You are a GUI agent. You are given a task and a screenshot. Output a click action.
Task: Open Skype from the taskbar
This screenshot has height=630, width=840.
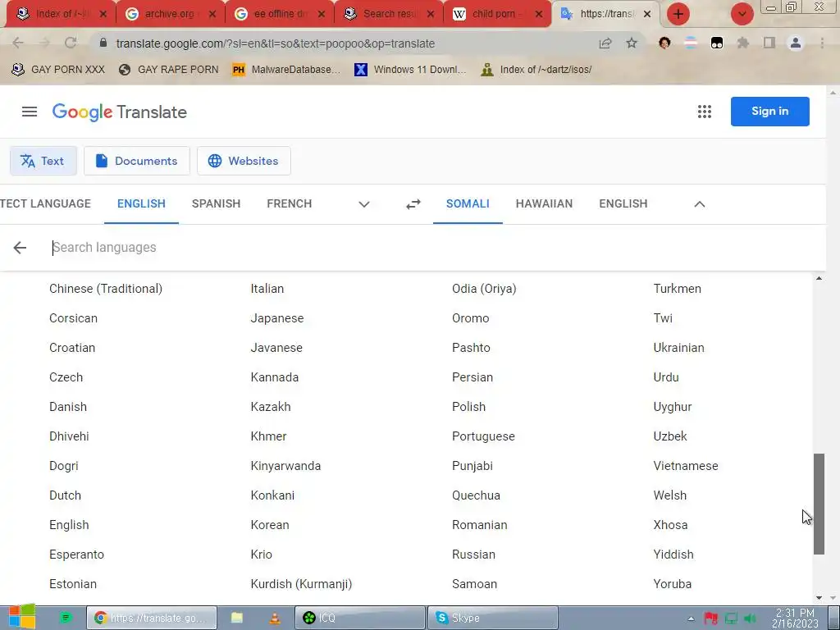[x=493, y=618]
